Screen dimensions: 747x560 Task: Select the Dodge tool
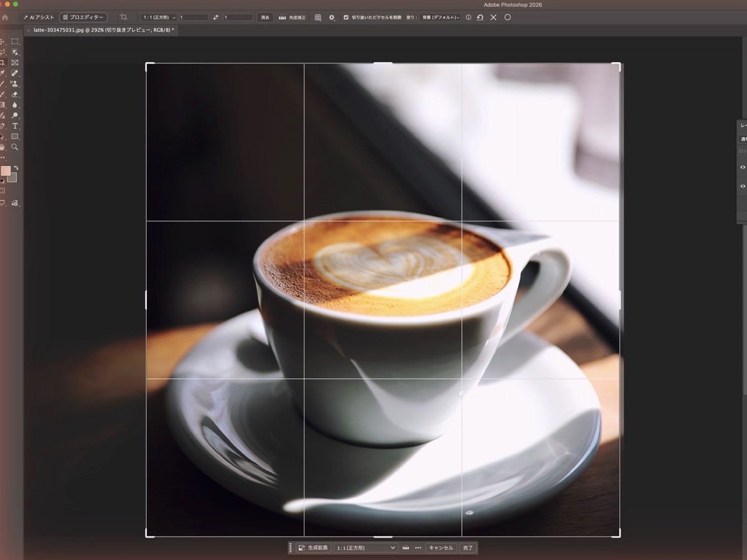click(x=15, y=116)
